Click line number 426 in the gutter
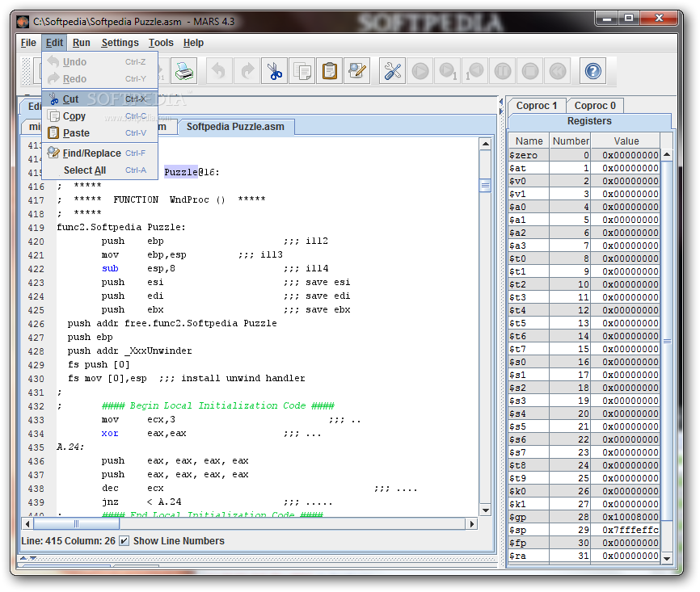The image size is (700, 592). pos(36,324)
